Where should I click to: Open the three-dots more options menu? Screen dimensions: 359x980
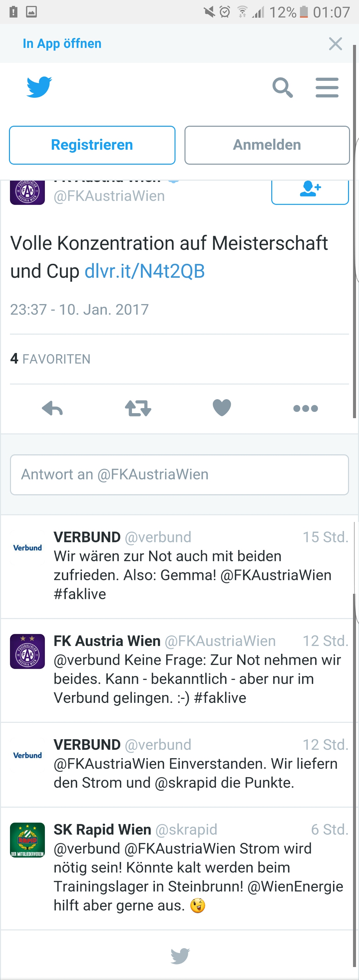305,408
